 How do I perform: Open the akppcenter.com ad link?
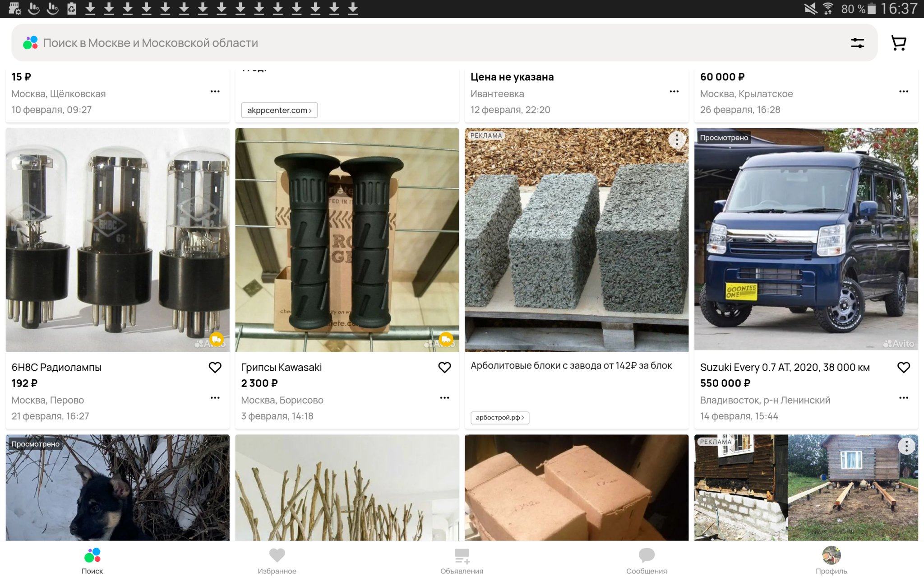[279, 110]
